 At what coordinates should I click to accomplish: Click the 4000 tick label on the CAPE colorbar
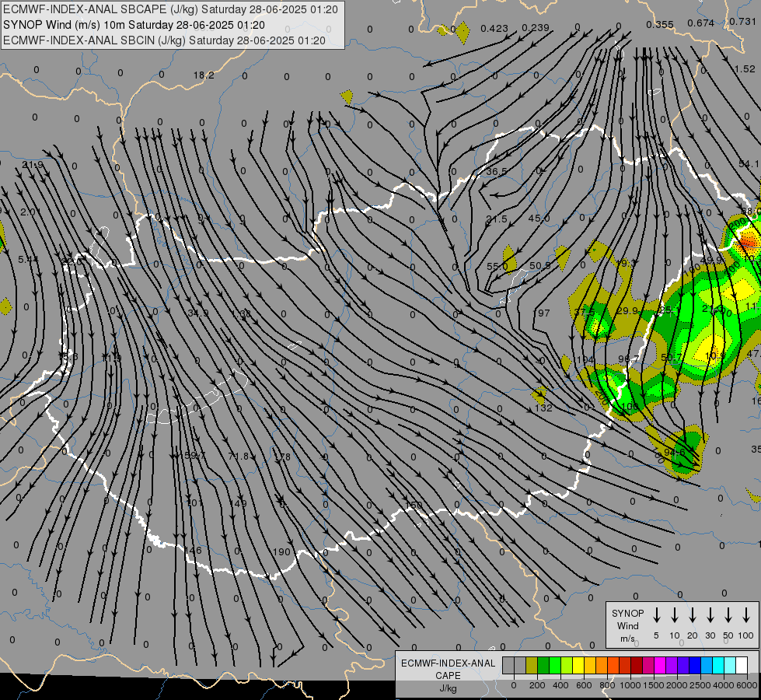[x=724, y=685]
